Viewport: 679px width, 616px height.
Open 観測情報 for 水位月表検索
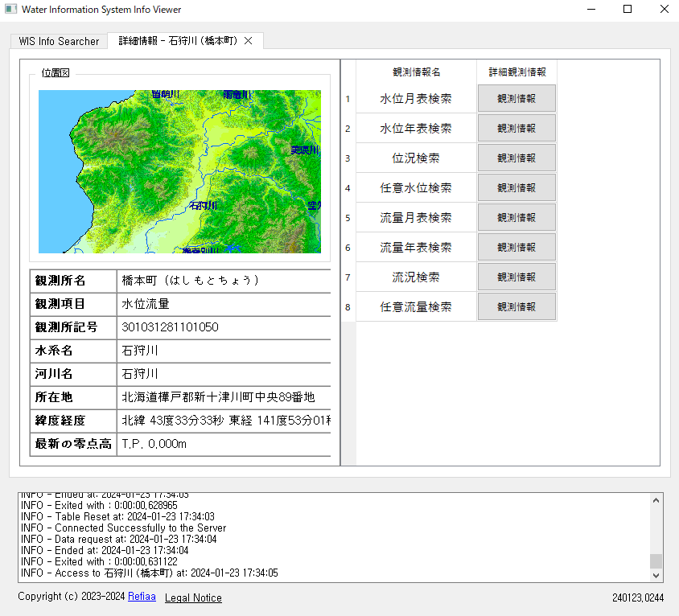[516, 98]
